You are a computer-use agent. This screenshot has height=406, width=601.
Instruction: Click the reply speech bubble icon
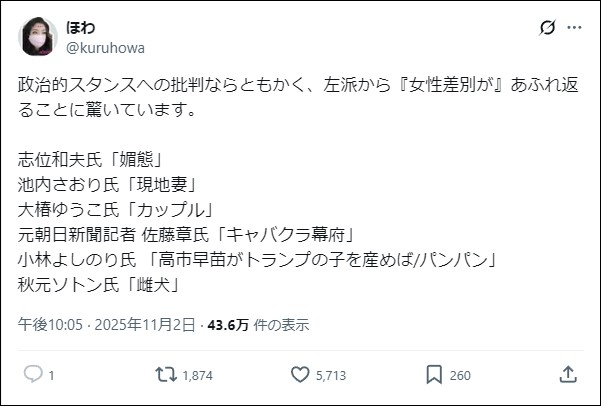(x=32, y=374)
